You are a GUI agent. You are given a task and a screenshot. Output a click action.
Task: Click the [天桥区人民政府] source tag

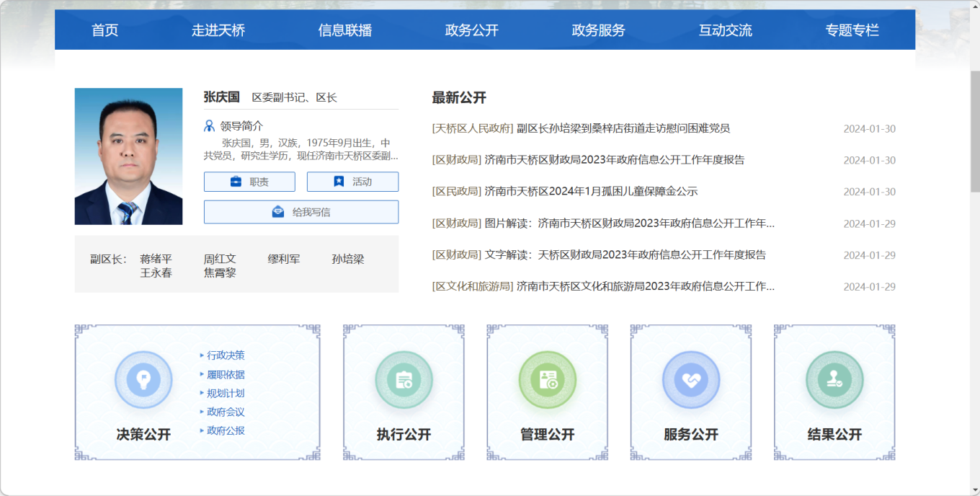(x=473, y=128)
